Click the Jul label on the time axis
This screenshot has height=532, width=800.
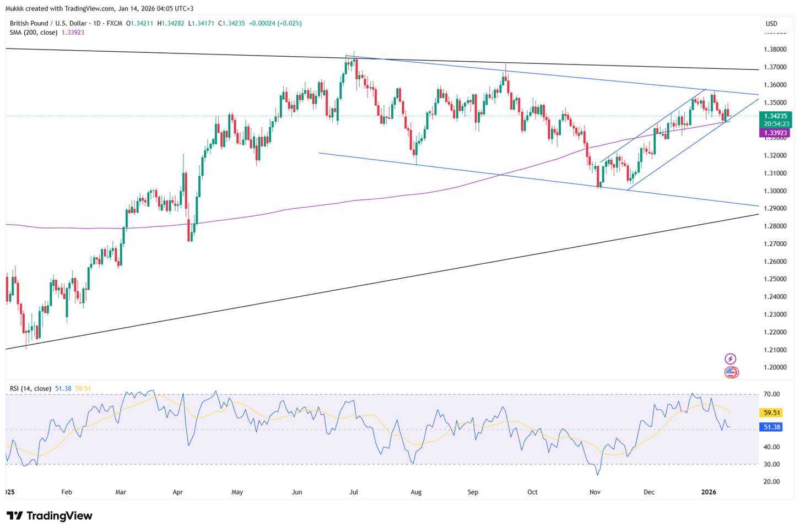(x=354, y=492)
